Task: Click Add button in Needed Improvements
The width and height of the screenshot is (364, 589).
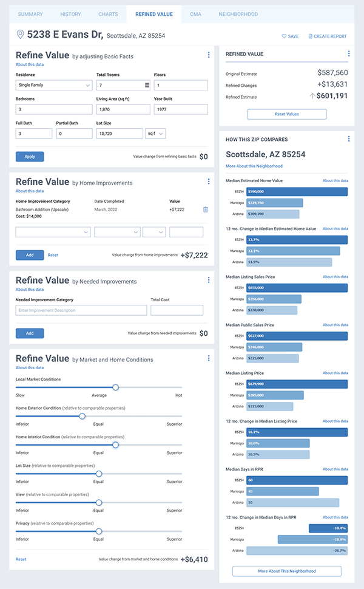Action: [x=30, y=333]
